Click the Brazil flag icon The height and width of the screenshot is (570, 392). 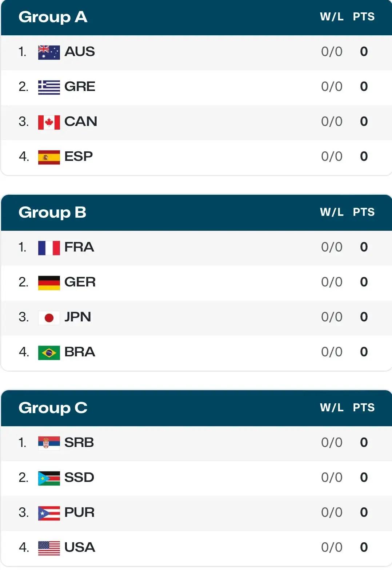click(x=49, y=352)
